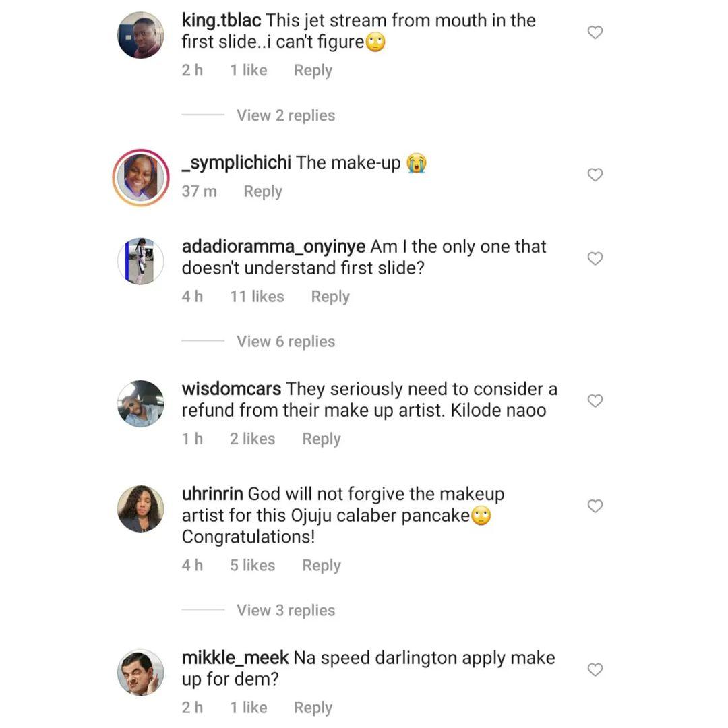
Task: Like adadioramma_onyinye's comment
Action: [x=595, y=259]
